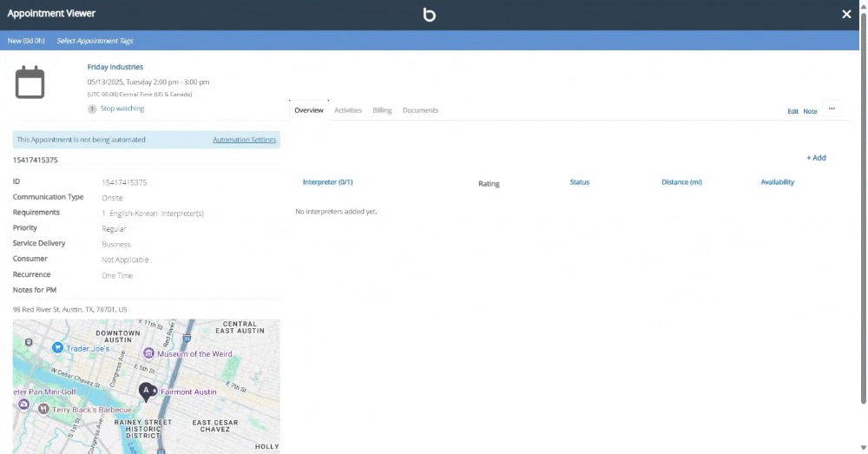Sort by Availability column
The width and height of the screenshot is (868, 454).
[777, 182]
